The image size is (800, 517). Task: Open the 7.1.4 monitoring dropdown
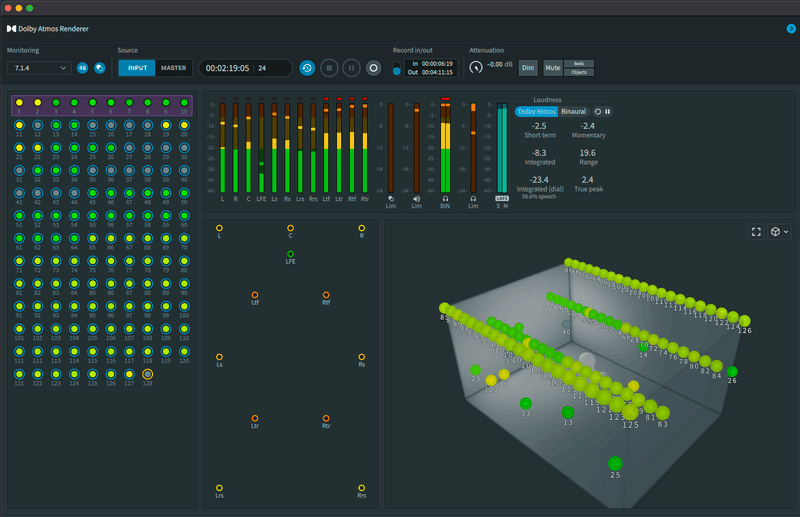pos(39,68)
